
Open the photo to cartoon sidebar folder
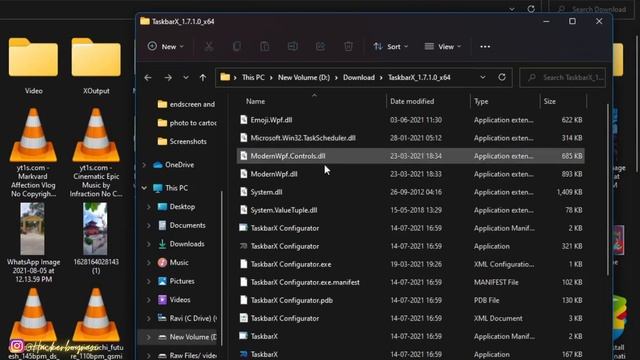pos(187,123)
